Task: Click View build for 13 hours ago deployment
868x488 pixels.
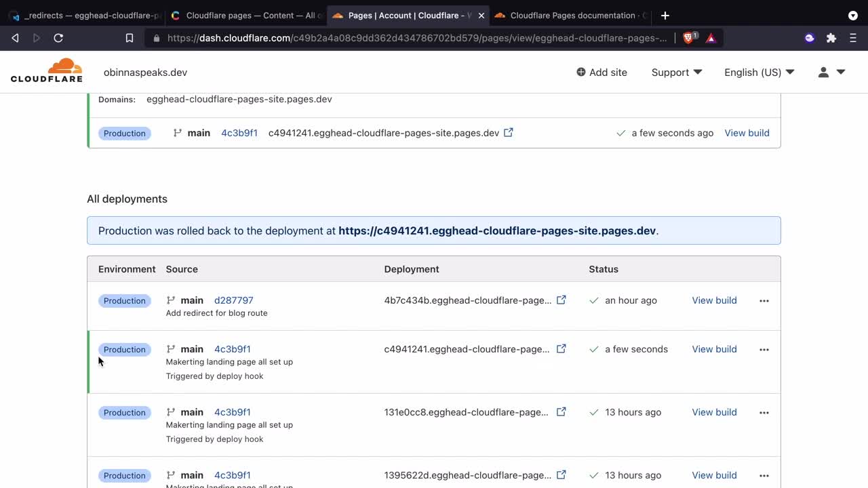Action: click(714, 412)
